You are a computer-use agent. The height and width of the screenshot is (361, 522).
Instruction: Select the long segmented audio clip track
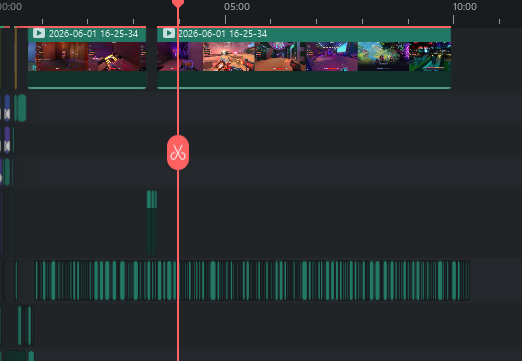click(x=252, y=281)
